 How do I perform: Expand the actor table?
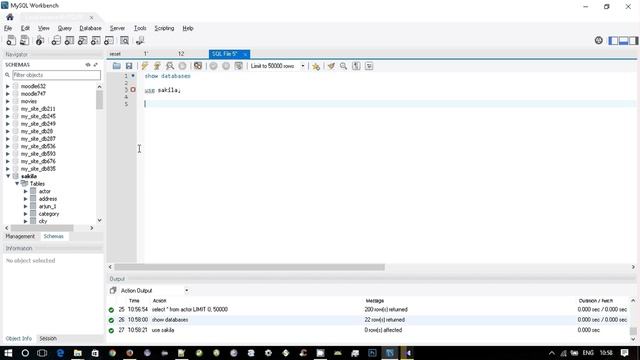pyautogui.click(x=25, y=191)
